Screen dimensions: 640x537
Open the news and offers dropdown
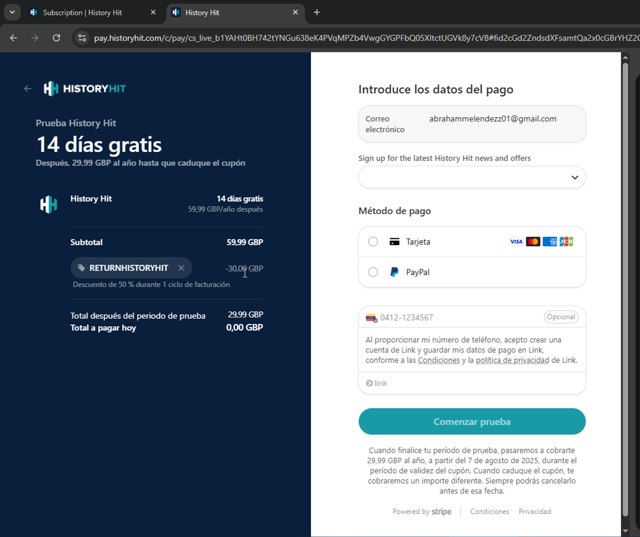click(472, 178)
